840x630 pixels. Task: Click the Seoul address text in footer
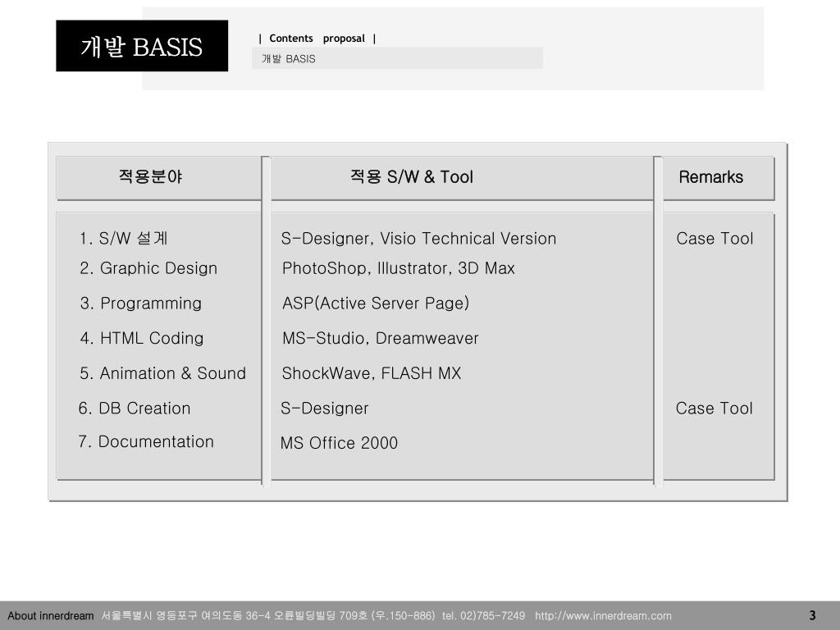(x=268, y=615)
